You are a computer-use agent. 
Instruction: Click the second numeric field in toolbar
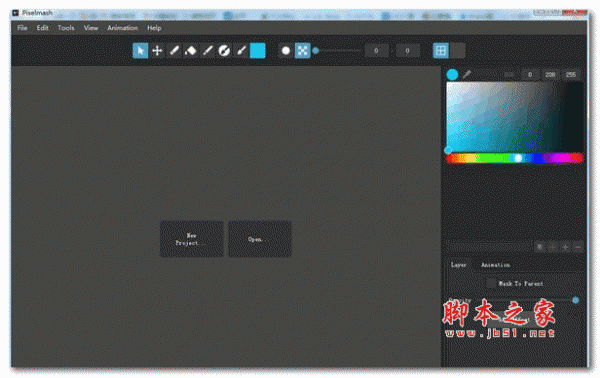407,51
